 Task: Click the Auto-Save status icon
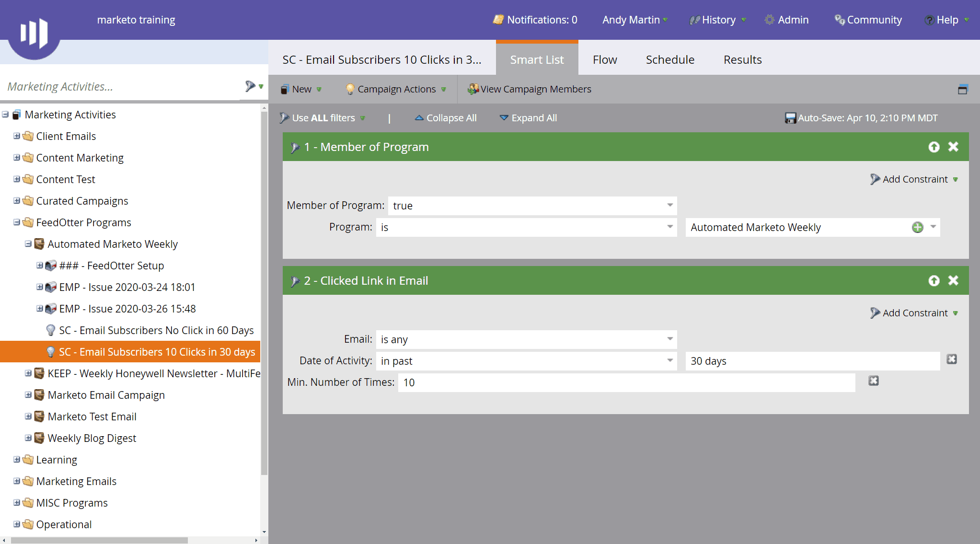789,117
